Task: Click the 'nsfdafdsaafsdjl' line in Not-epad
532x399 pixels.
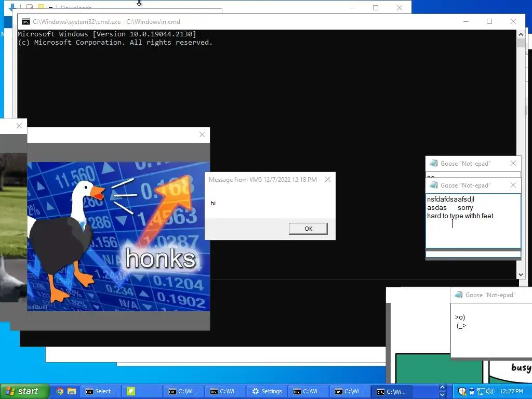Action: pyautogui.click(x=450, y=199)
